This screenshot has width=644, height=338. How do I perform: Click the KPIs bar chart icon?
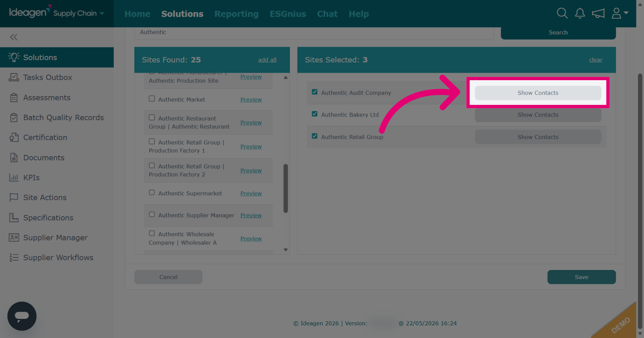point(14,178)
